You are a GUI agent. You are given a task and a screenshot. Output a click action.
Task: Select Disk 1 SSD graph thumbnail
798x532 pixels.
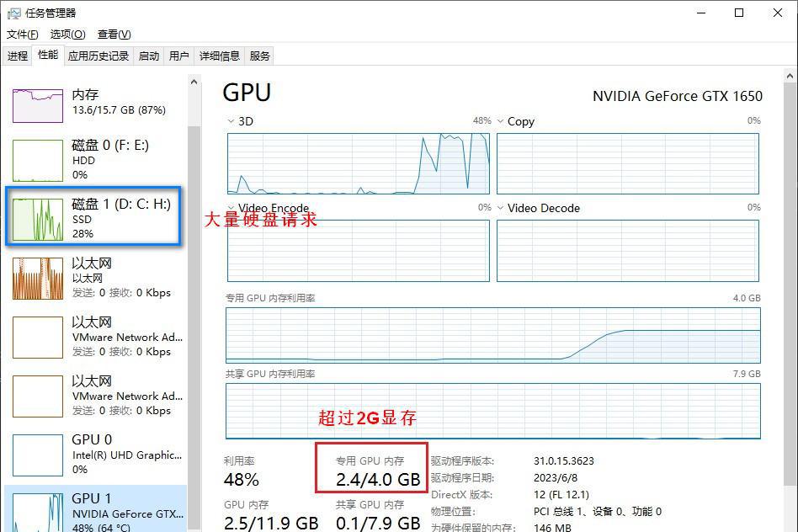[x=38, y=219]
